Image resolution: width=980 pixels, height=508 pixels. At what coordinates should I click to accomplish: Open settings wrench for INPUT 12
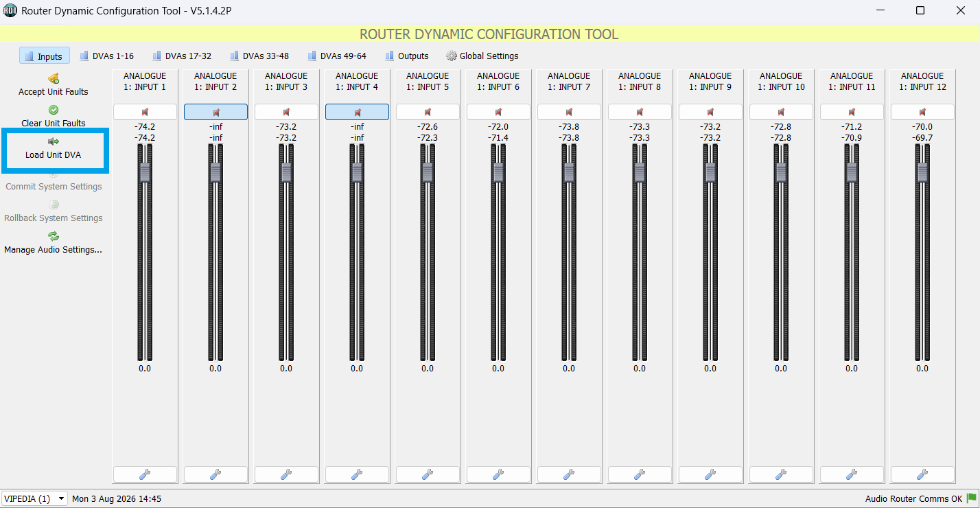point(922,474)
